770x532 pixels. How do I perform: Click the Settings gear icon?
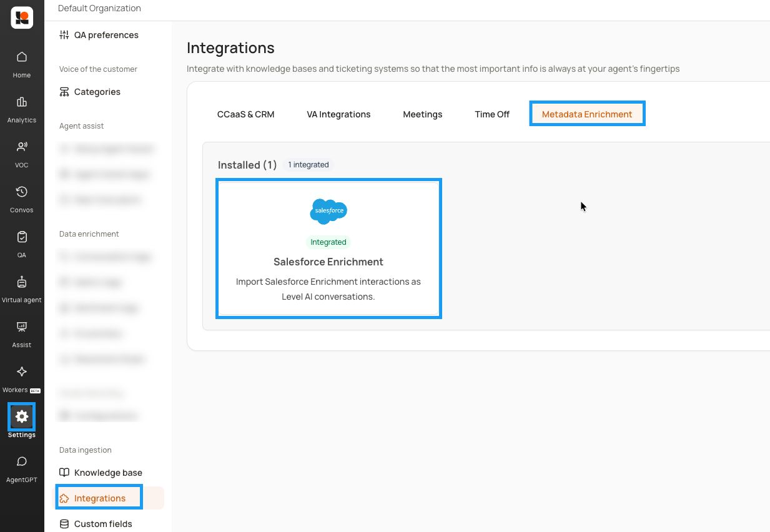(22, 416)
